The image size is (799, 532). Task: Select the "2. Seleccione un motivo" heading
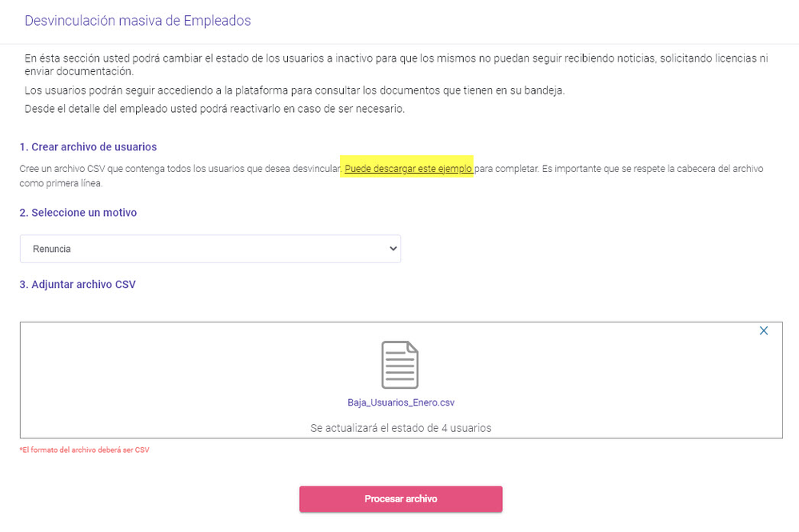pyautogui.click(x=78, y=213)
